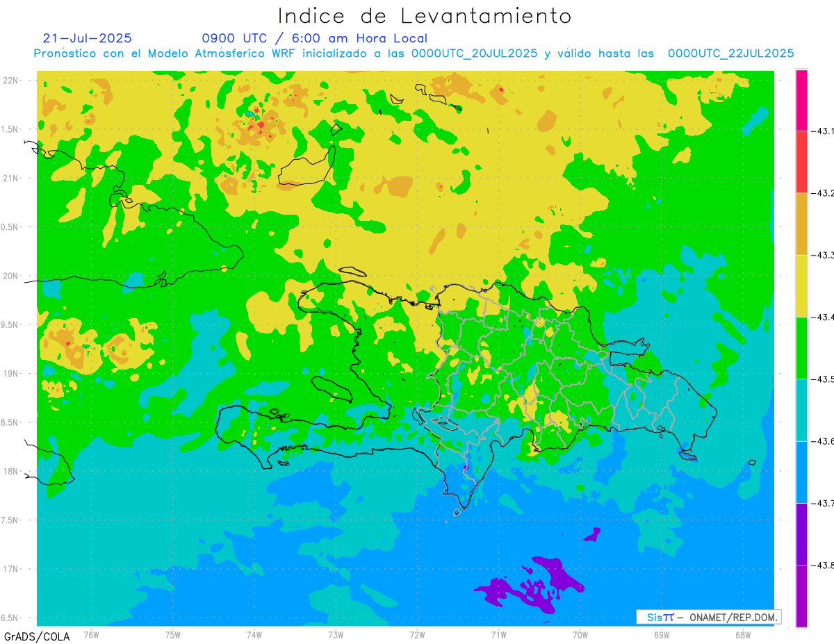
Task: Click the '-43.6' color bar value
Action: pyautogui.click(x=824, y=441)
